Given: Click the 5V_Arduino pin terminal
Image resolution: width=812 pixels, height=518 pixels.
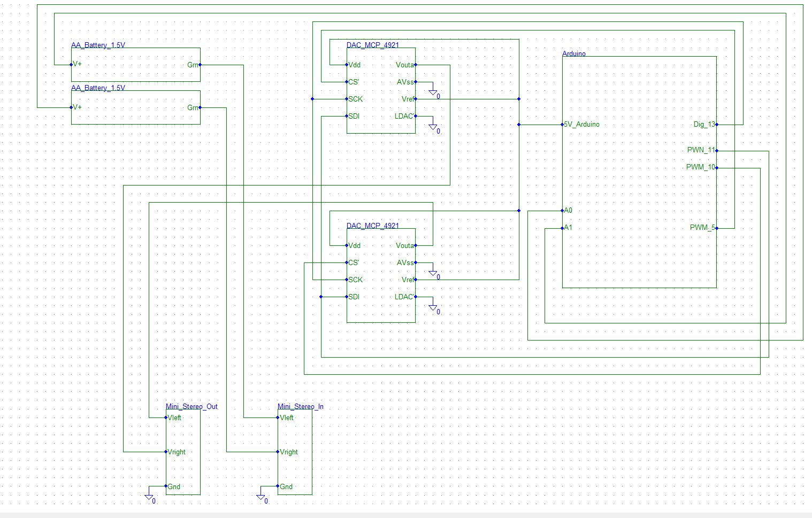Looking at the screenshot, I should [562, 124].
